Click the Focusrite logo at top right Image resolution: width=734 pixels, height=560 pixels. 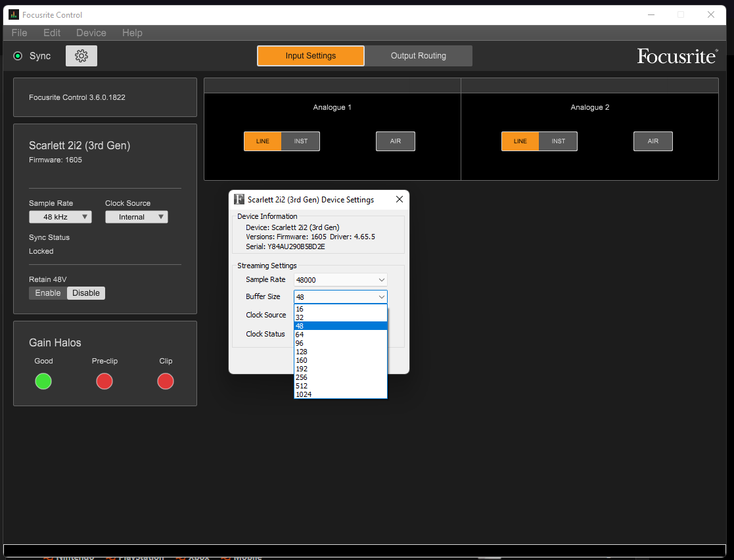point(677,56)
